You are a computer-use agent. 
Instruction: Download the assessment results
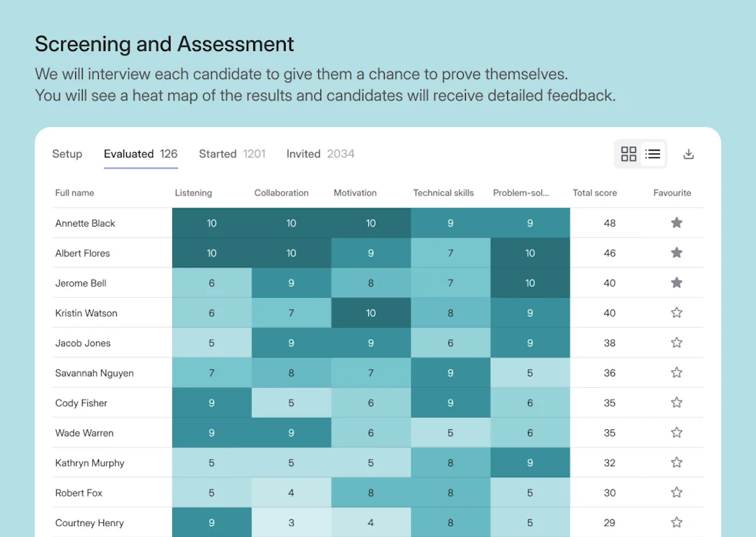[689, 154]
